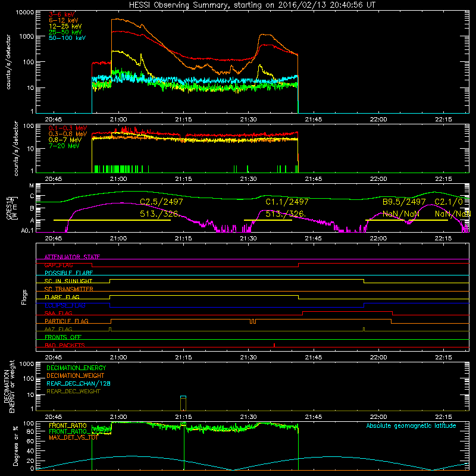The image size is (476, 476).
Task: Click the 0.1-0.3 MeV legend label
Action: 68,129
